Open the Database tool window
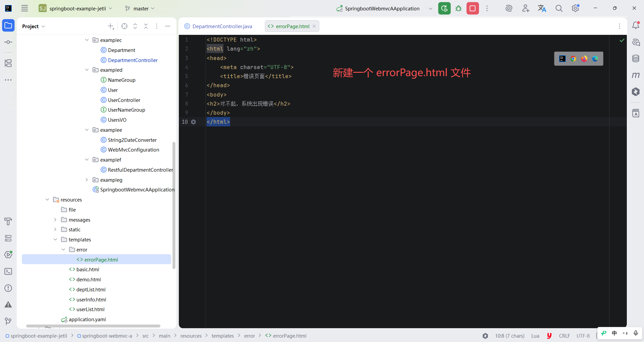 (636, 59)
